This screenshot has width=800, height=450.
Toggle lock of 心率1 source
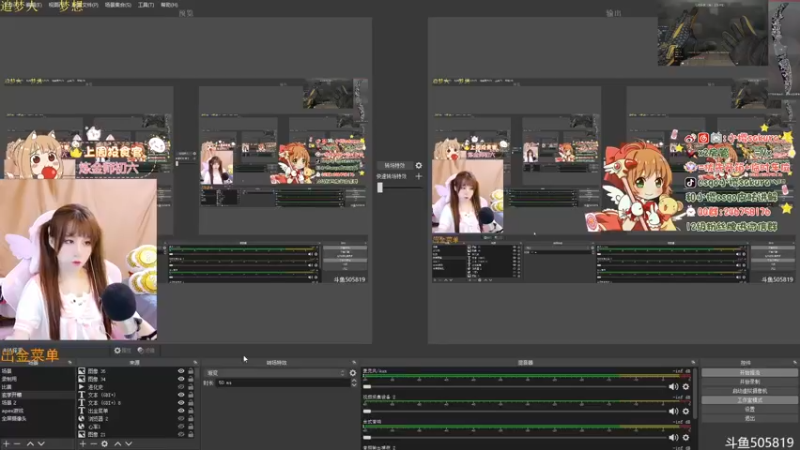191,427
